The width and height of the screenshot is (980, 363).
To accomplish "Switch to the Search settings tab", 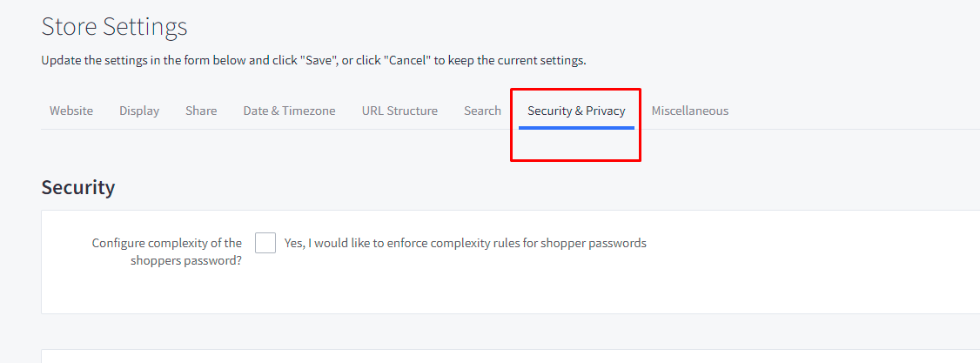I will pyautogui.click(x=482, y=111).
